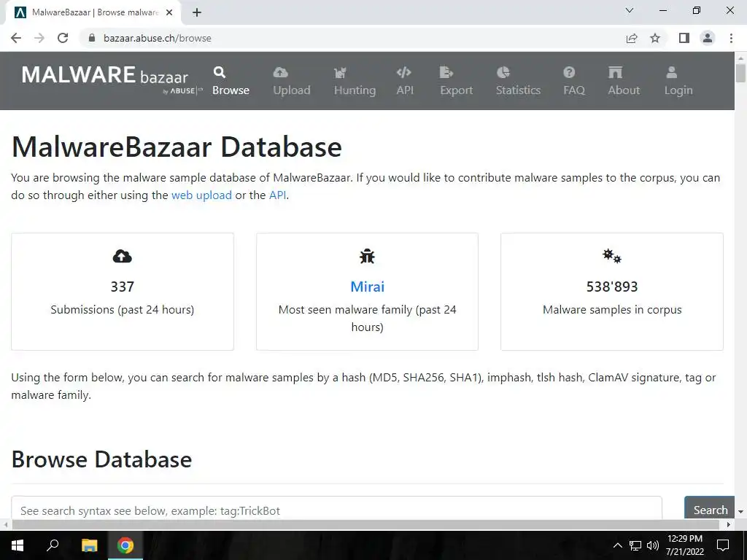
Task: Click the taskbar search magnifier
Action: tap(53, 545)
